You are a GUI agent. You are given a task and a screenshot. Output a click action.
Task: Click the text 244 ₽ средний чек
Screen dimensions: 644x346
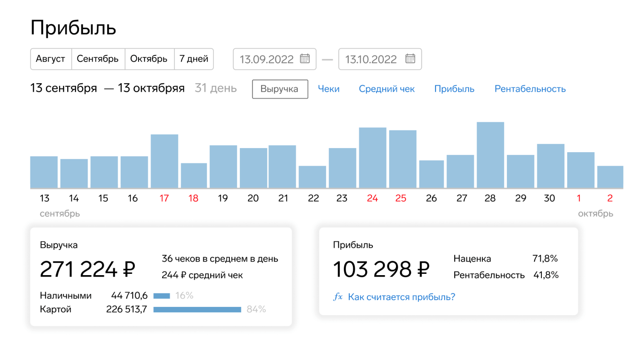click(x=202, y=275)
